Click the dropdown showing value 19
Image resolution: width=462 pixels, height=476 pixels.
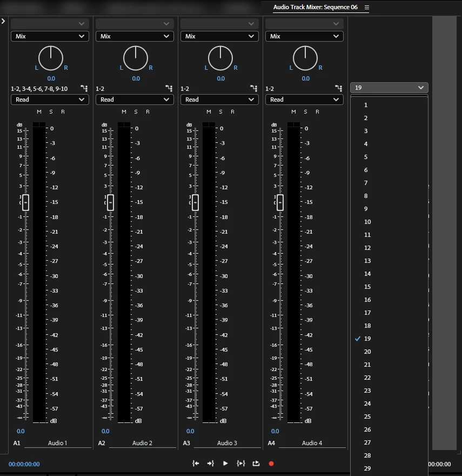point(389,88)
